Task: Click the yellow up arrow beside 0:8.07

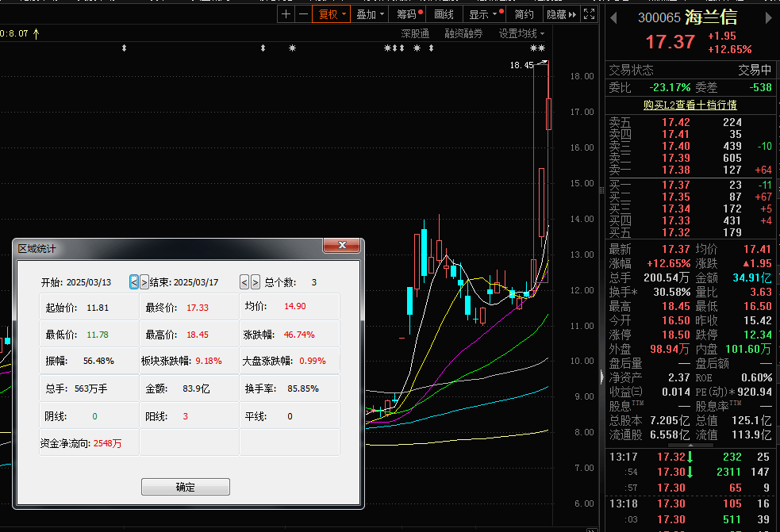Action: click(36, 34)
